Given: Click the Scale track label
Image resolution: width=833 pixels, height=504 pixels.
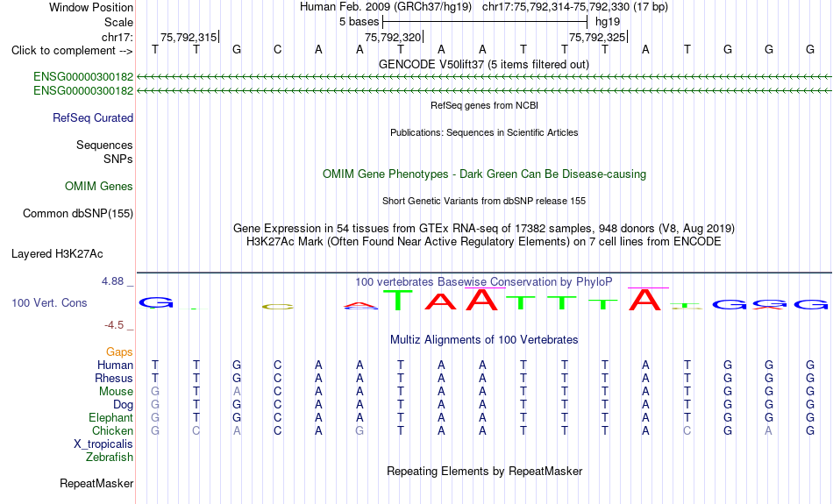Looking at the screenshot, I should 118,22.
